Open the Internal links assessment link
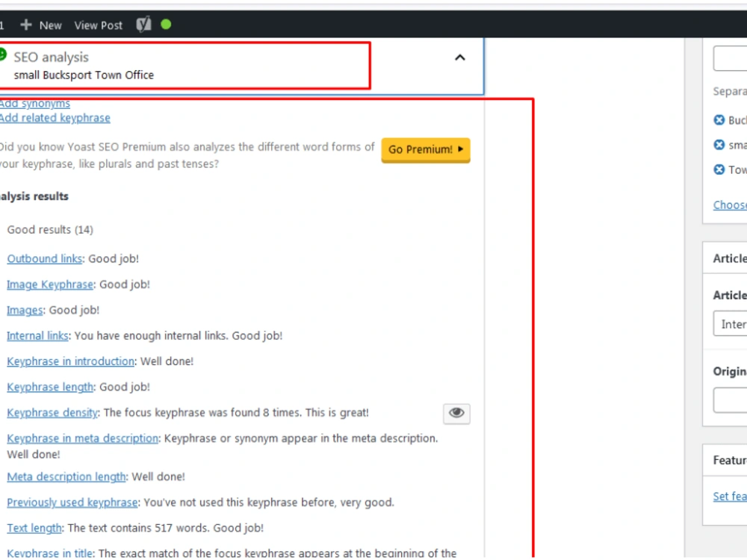 pos(37,336)
